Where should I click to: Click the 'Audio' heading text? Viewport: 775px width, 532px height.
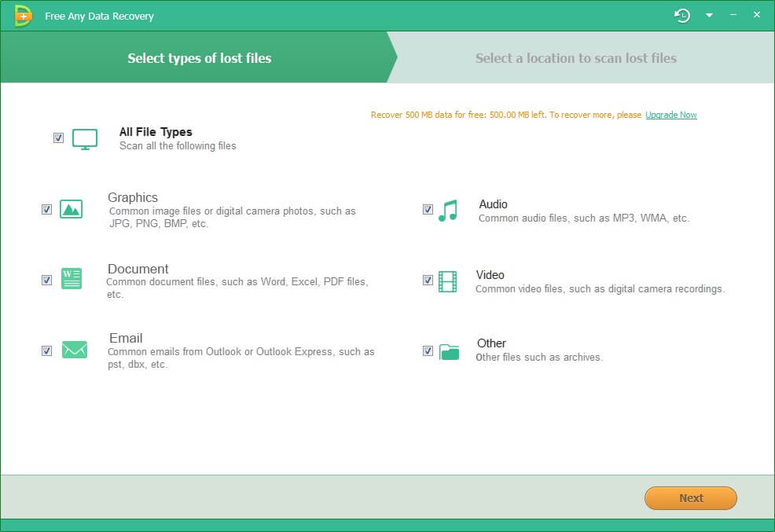click(x=494, y=204)
